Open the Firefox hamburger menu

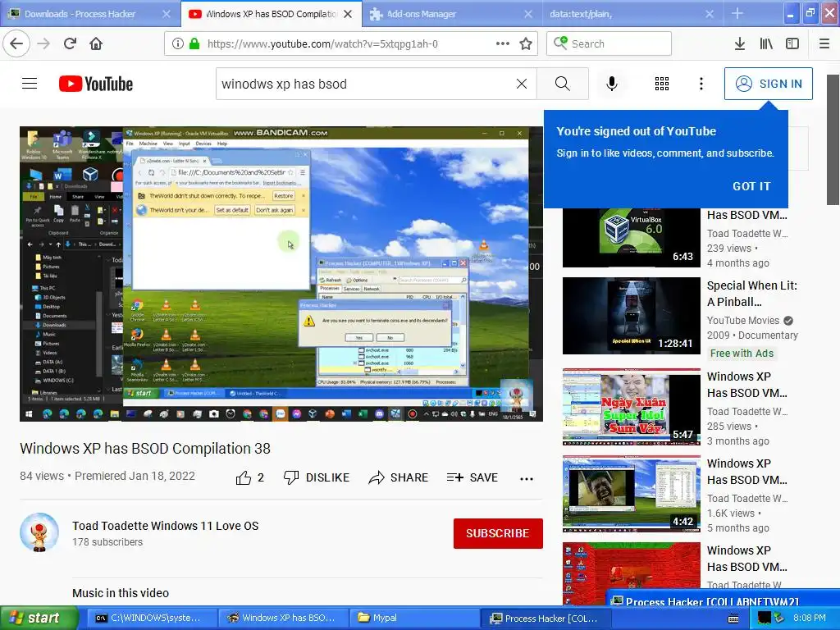pos(824,43)
